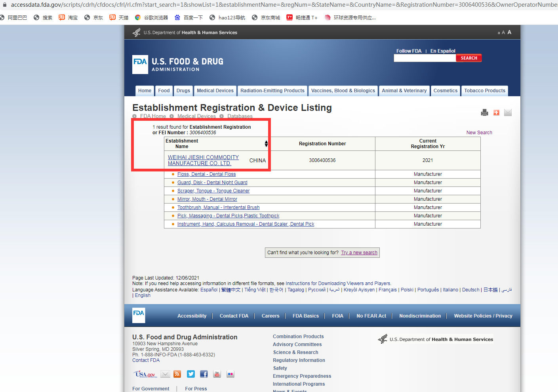Image resolution: width=558 pixels, height=392 pixels.
Task: Click the envelope icon beside the share icon
Action: 508,112
